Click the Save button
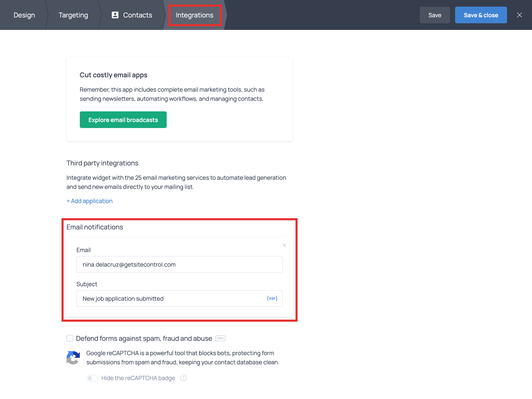532x399 pixels. tap(435, 15)
